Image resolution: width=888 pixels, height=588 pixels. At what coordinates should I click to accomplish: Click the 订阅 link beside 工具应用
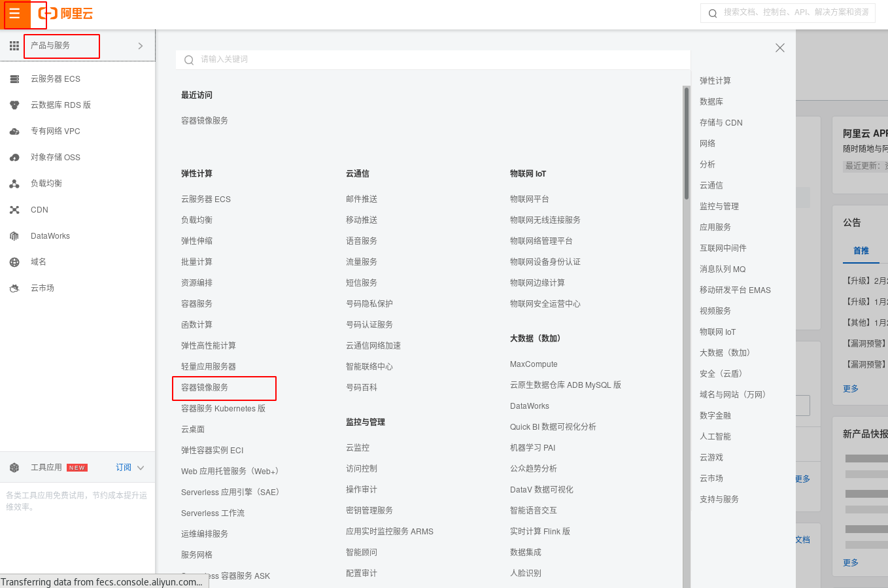[124, 467]
